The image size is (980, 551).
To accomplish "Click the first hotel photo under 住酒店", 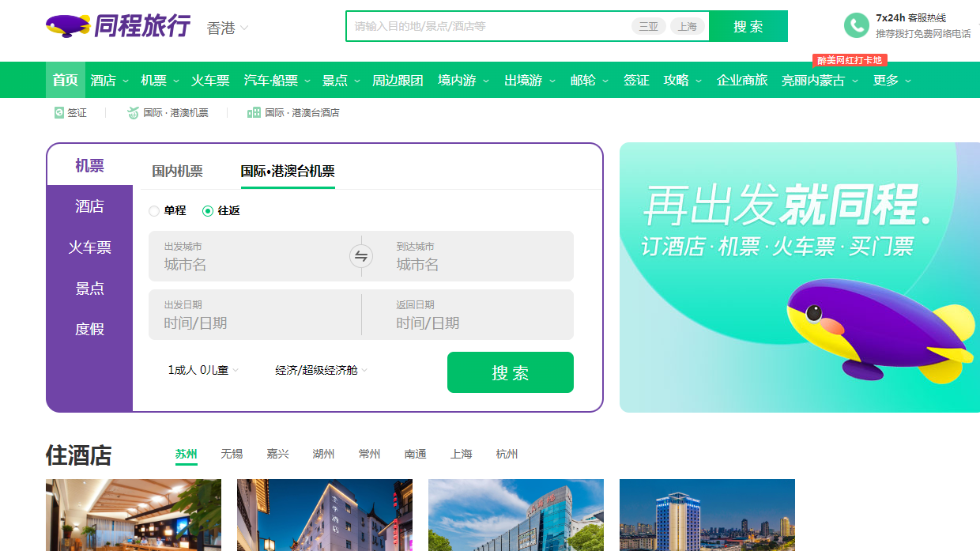I will coord(133,515).
